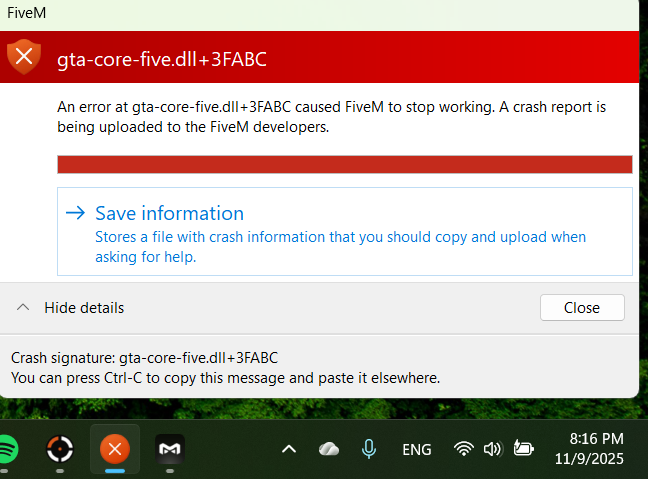
Task: Click the gta-core-five.dll+3FABC header title
Action: (x=162, y=59)
